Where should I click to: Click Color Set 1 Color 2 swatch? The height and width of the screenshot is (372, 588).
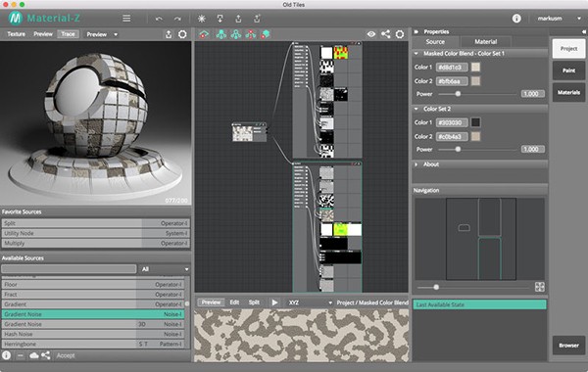pyautogui.click(x=475, y=81)
